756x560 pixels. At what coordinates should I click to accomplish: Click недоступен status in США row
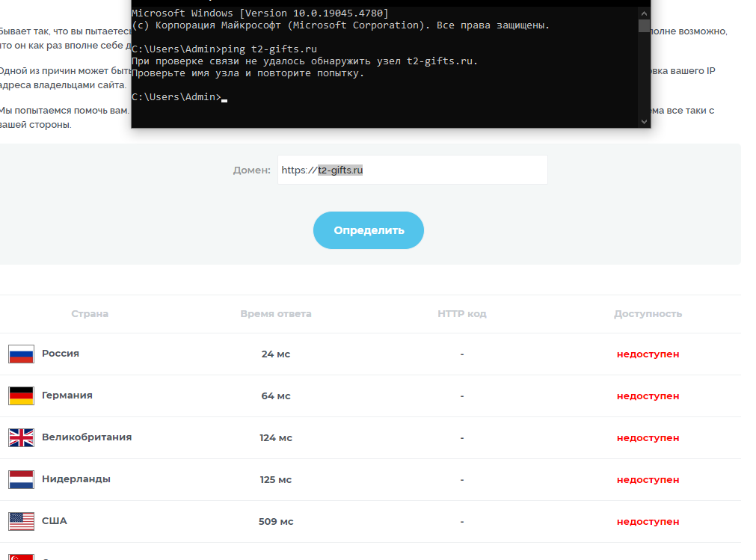tap(648, 522)
